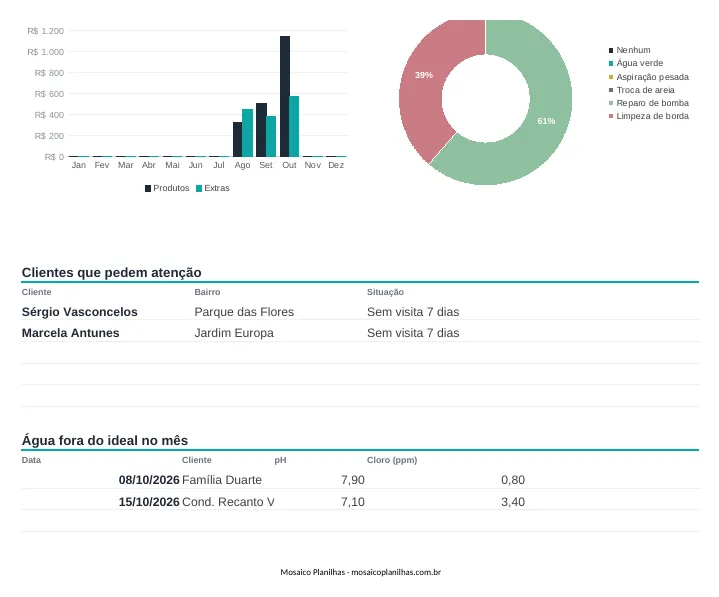Click the Ago Produtos dark bar

click(x=238, y=139)
